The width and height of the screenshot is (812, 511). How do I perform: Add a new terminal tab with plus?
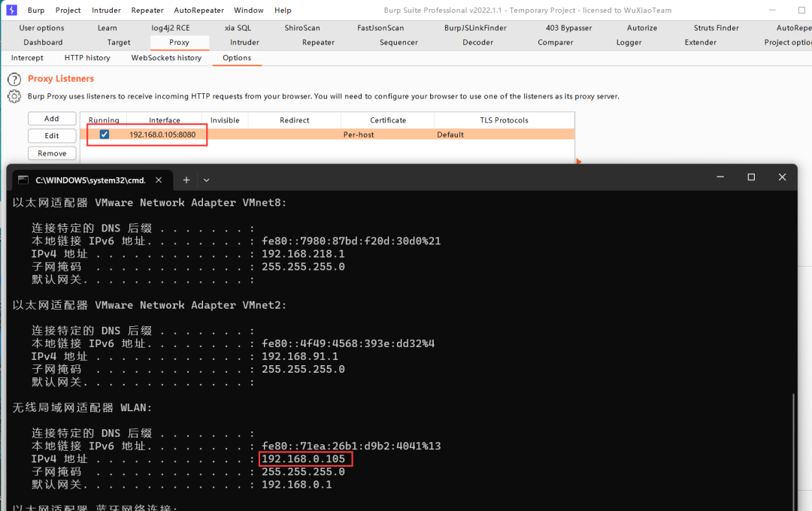click(x=186, y=180)
